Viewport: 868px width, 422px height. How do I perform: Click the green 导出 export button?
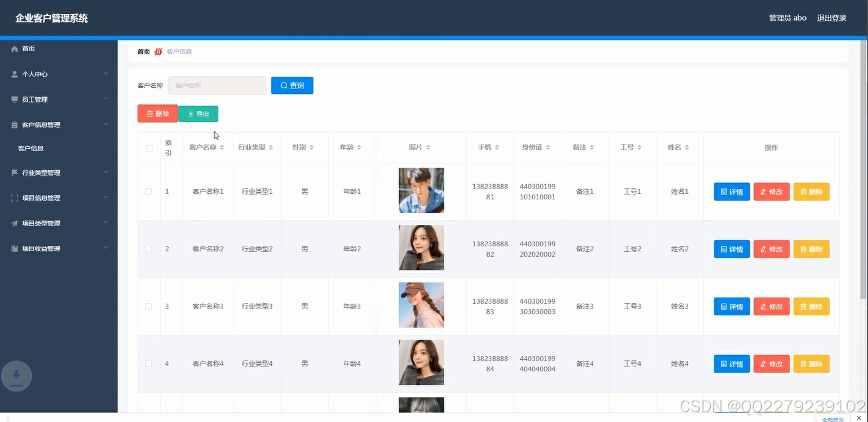[x=198, y=113]
